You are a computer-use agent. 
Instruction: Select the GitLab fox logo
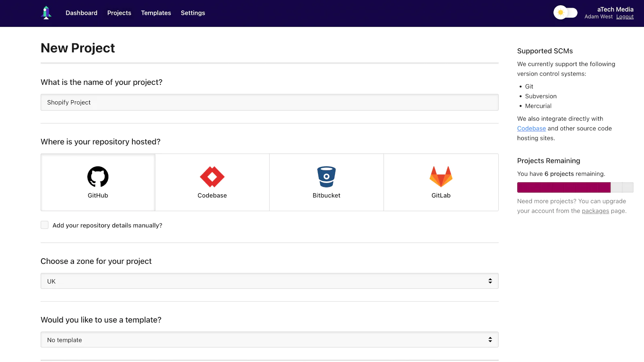(441, 177)
